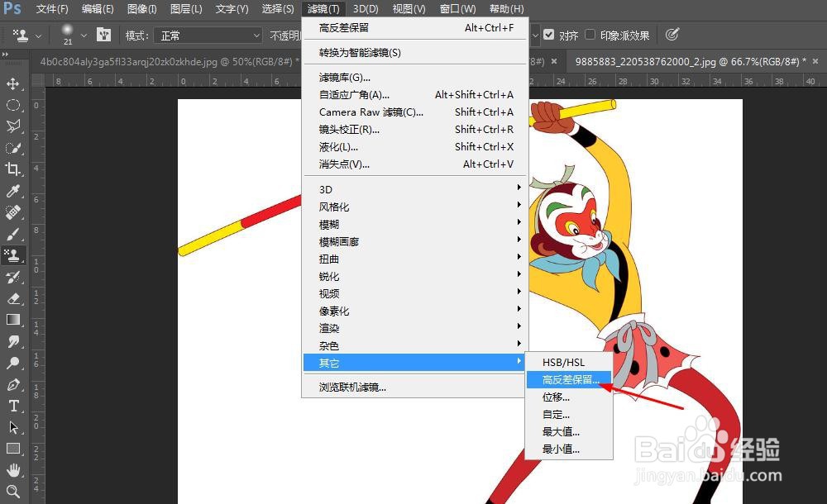Select the Horizontal Type tool
The image size is (827, 504).
(12, 406)
